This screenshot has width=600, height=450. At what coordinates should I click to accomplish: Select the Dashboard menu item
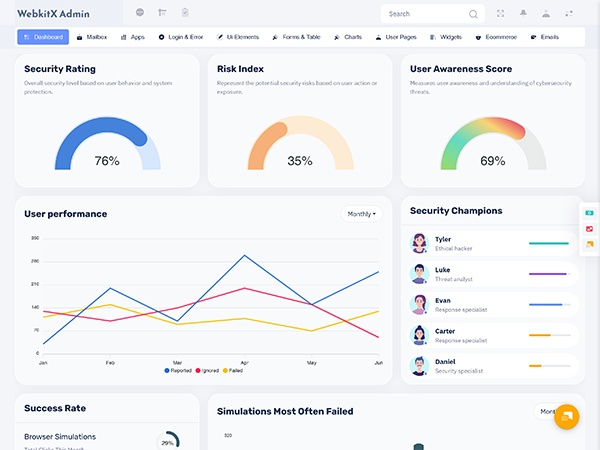43,37
